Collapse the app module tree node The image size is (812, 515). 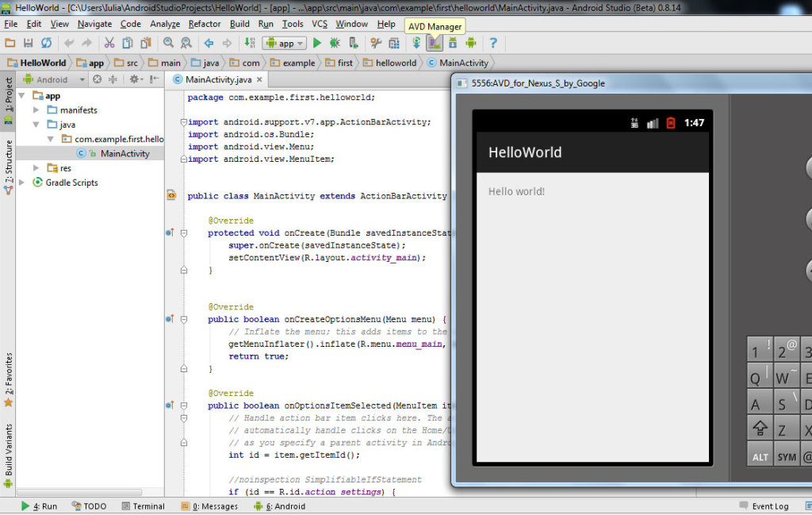coord(21,96)
